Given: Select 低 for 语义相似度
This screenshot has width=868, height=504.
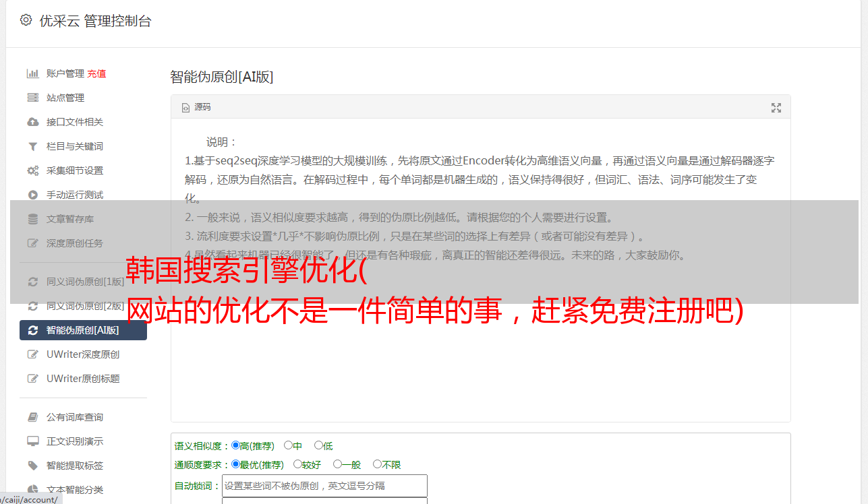Looking at the screenshot, I should pos(318,445).
